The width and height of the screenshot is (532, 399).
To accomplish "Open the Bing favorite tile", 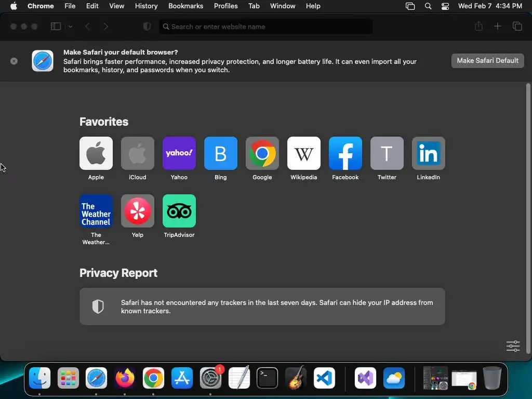I will click(220, 153).
